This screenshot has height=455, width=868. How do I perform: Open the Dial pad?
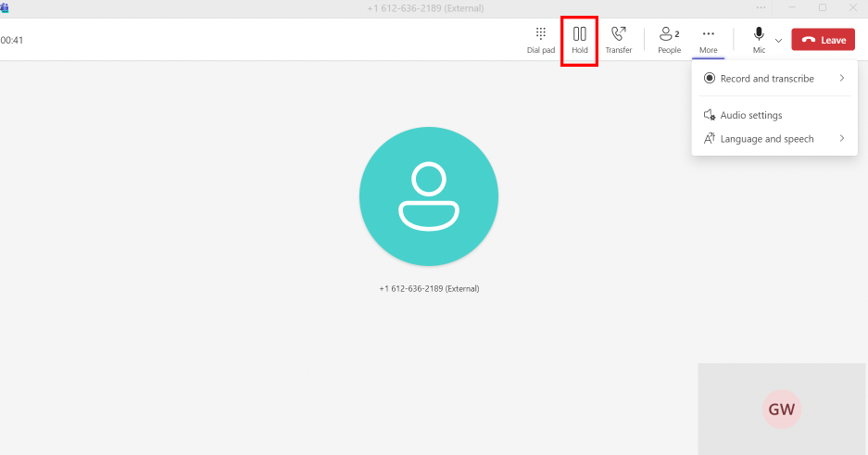540,41
